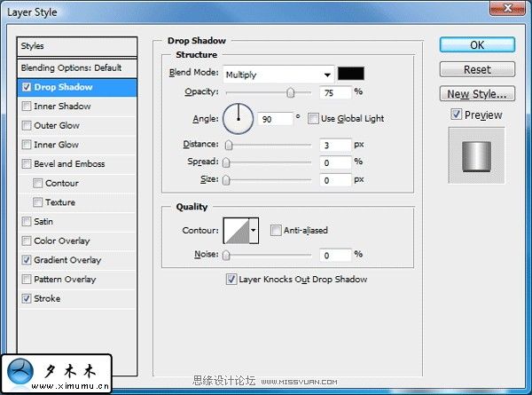This screenshot has height=395, width=532.
Task: Open the Inner Shadow settings row
Action: point(77,107)
